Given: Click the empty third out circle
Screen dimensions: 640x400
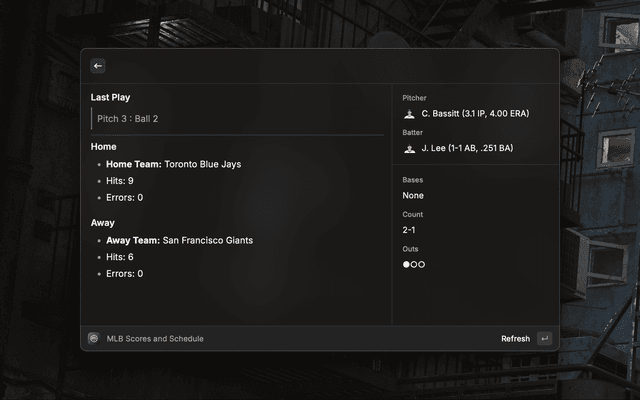Looking at the screenshot, I should coord(422,265).
